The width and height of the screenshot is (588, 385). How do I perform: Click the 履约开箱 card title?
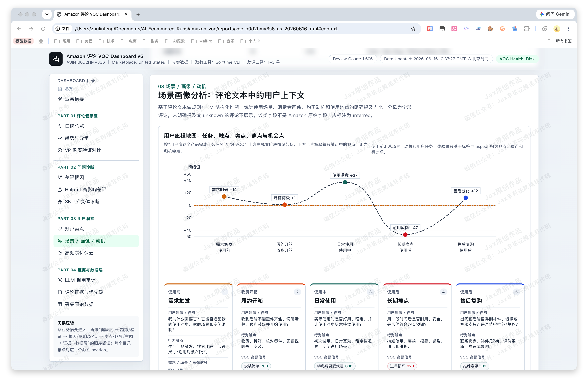tap(252, 301)
